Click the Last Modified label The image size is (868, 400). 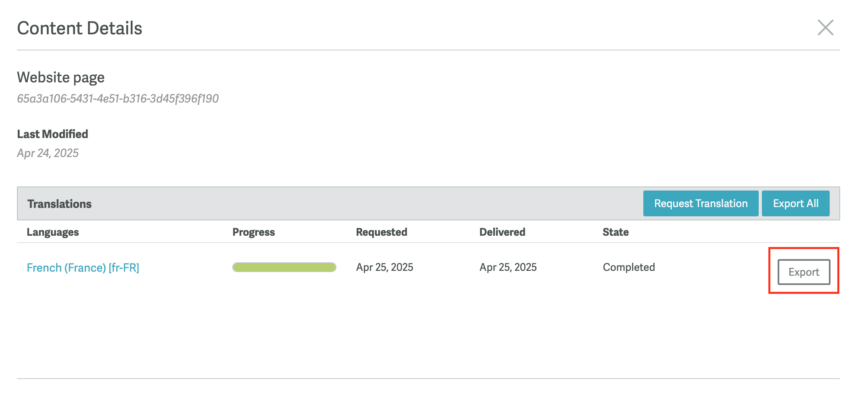52,134
